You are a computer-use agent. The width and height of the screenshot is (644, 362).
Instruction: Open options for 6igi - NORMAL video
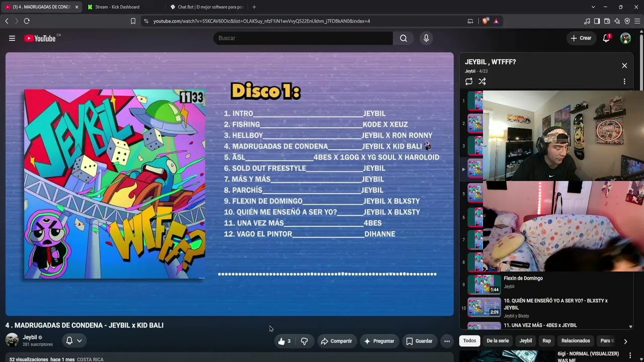pos(630,356)
